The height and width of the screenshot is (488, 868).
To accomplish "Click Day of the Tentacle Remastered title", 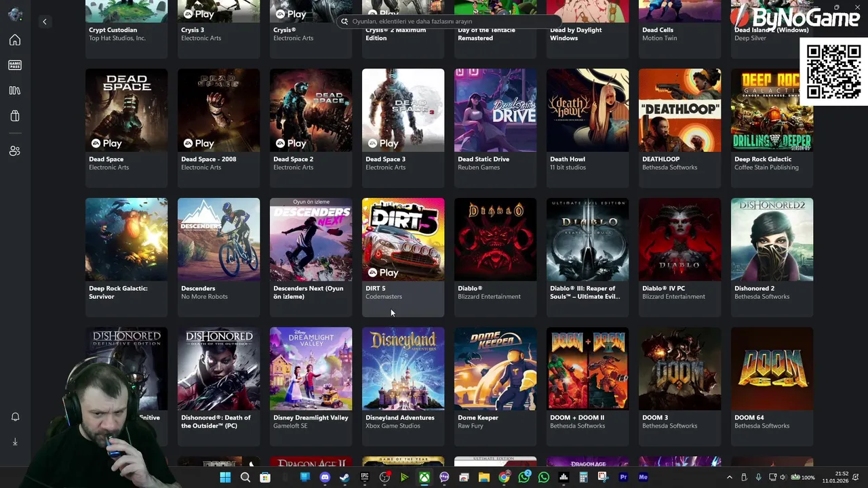I will click(x=486, y=34).
